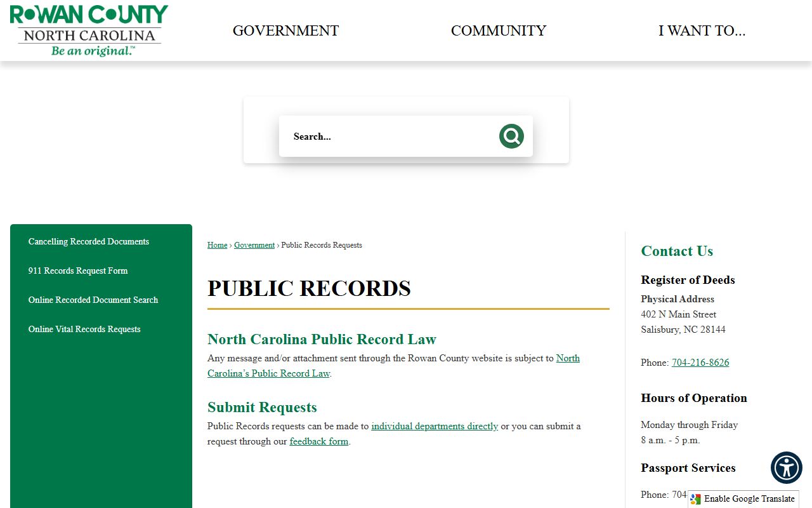Go to Home breadcrumb link
Screen dimensions: 812x508
[217, 245]
